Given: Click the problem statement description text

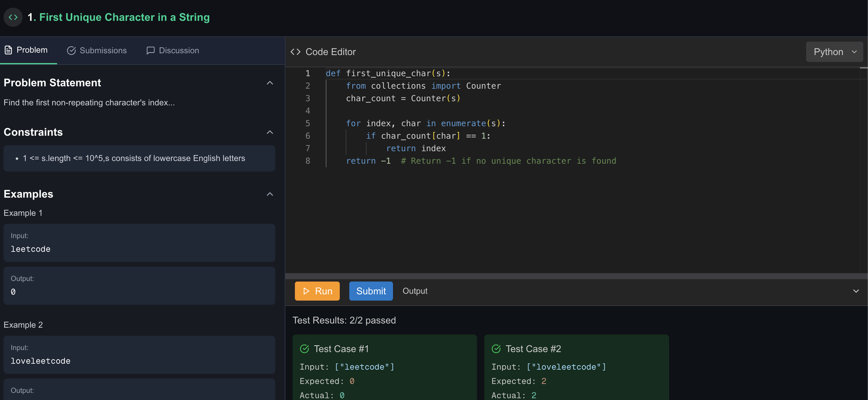Looking at the screenshot, I should click(89, 102).
